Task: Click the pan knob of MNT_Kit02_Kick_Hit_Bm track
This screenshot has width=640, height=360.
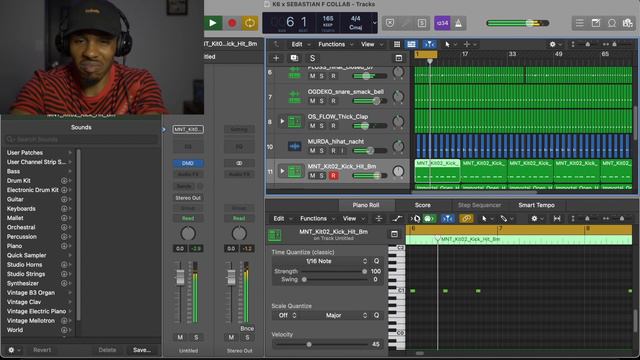Action: coord(398,171)
